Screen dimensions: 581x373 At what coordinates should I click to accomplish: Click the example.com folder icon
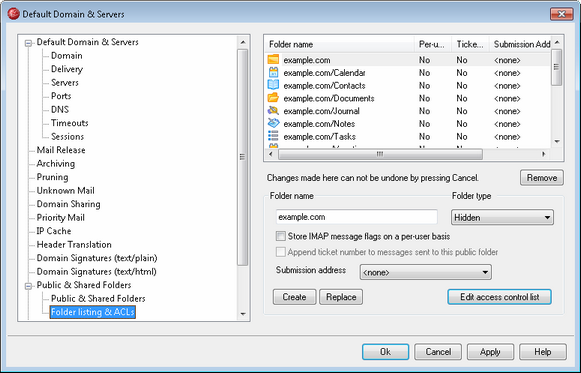click(273, 60)
